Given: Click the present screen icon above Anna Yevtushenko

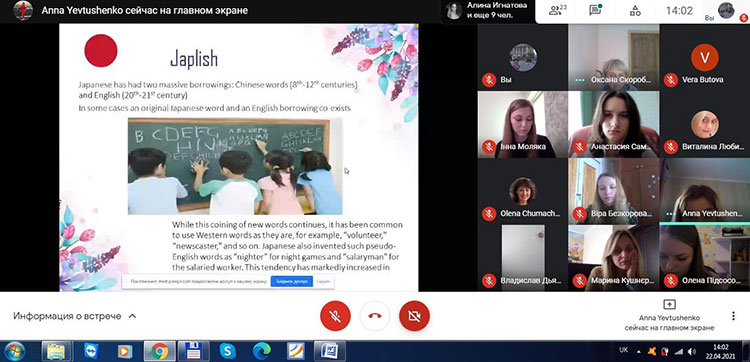Looking at the screenshot, I should coord(669,304).
